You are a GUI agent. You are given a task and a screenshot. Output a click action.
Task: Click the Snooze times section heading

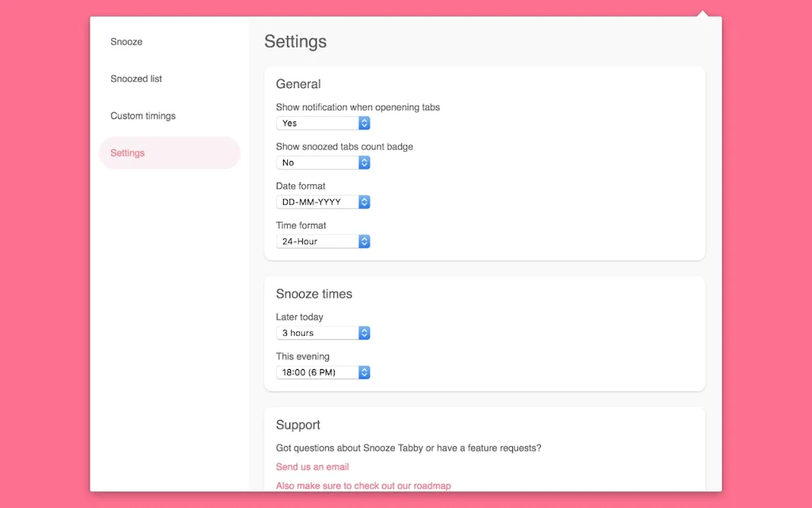pos(314,294)
